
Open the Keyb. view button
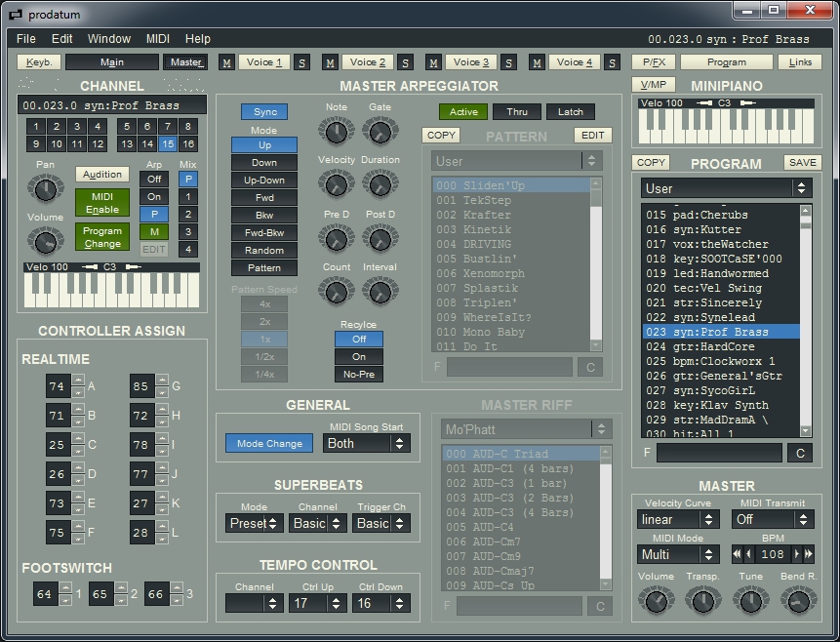(x=39, y=62)
